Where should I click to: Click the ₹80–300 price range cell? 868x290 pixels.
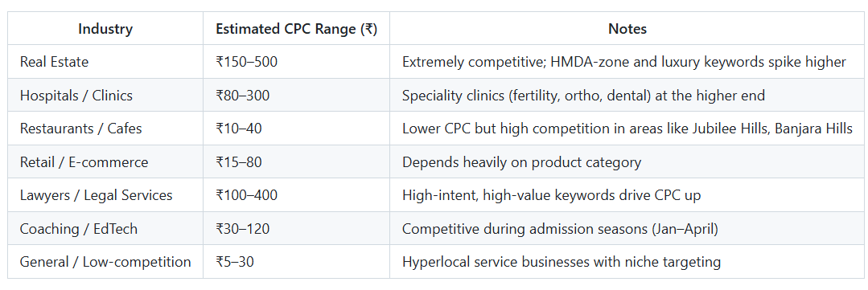coord(296,96)
